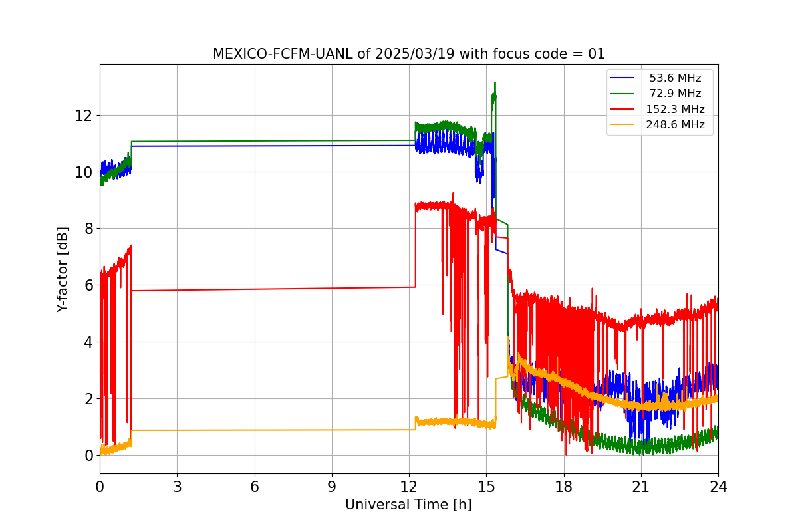The height and width of the screenshot is (532, 798).
Task: Click x-axis tick label 24
Action: pyautogui.click(x=718, y=487)
